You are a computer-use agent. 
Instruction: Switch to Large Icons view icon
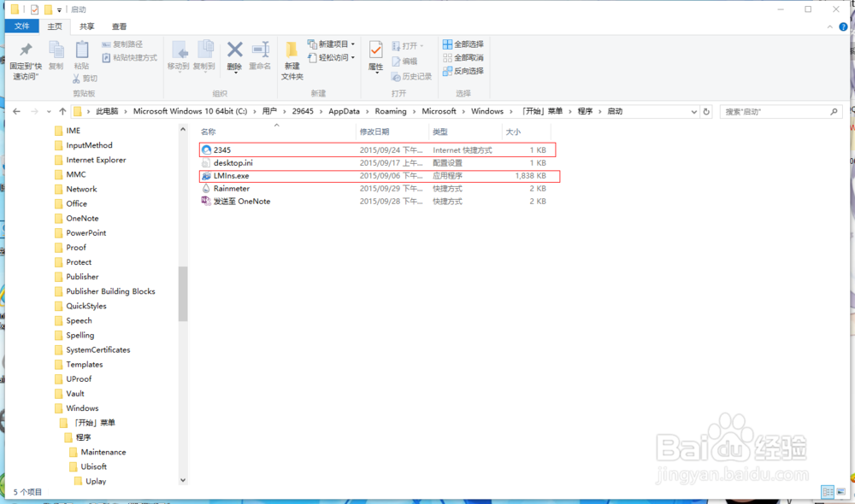coord(840,492)
